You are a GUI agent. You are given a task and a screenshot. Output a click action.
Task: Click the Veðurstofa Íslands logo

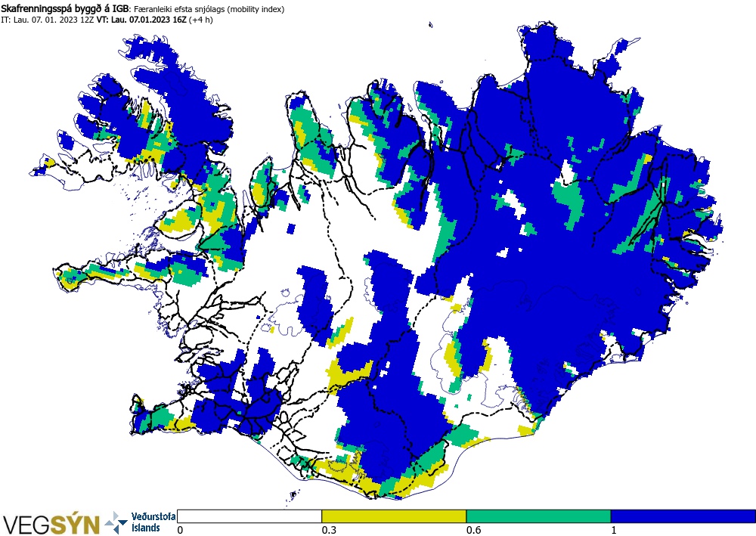pos(141,522)
